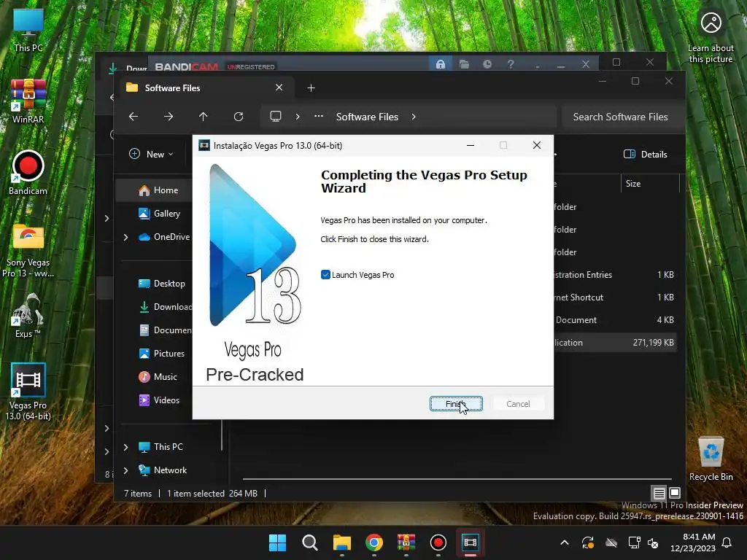Go up one folder level in File Explorer

(203, 117)
